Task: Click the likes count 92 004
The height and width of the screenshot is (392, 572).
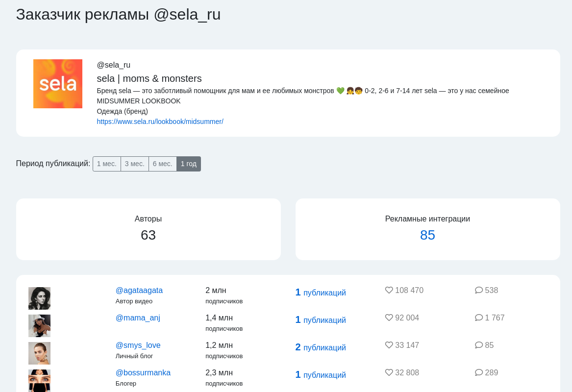Action: tap(407, 318)
